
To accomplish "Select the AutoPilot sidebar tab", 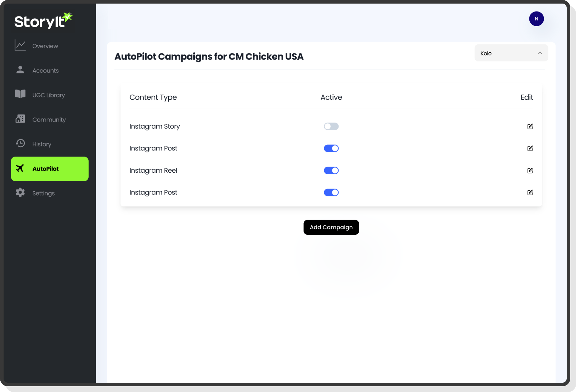I will (x=49, y=169).
